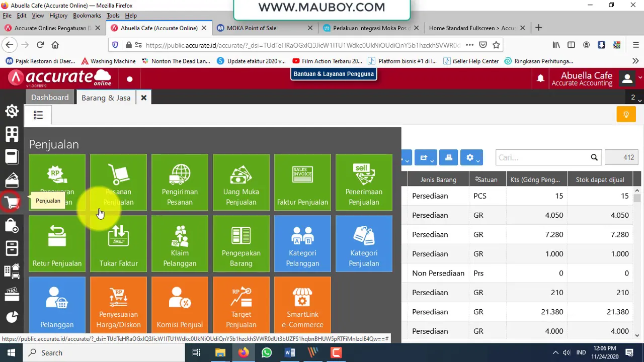Click the settings gear sidebar icon
644x362 pixels.
(12, 111)
